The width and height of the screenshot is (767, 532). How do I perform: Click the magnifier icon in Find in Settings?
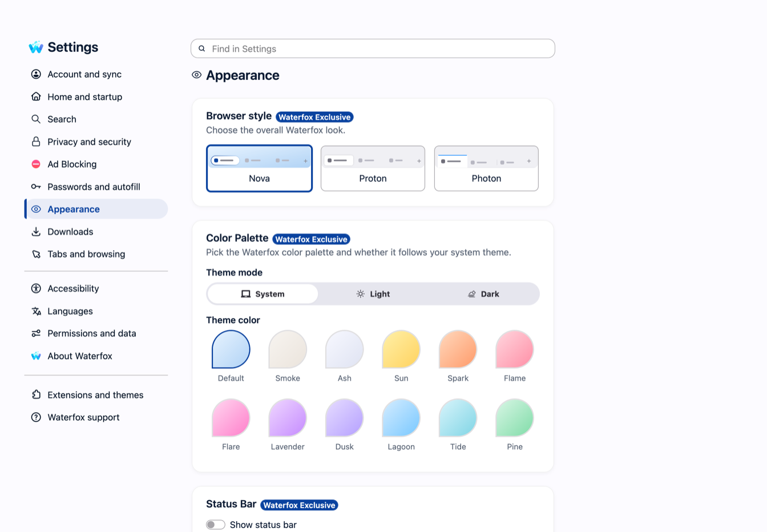[201, 49]
